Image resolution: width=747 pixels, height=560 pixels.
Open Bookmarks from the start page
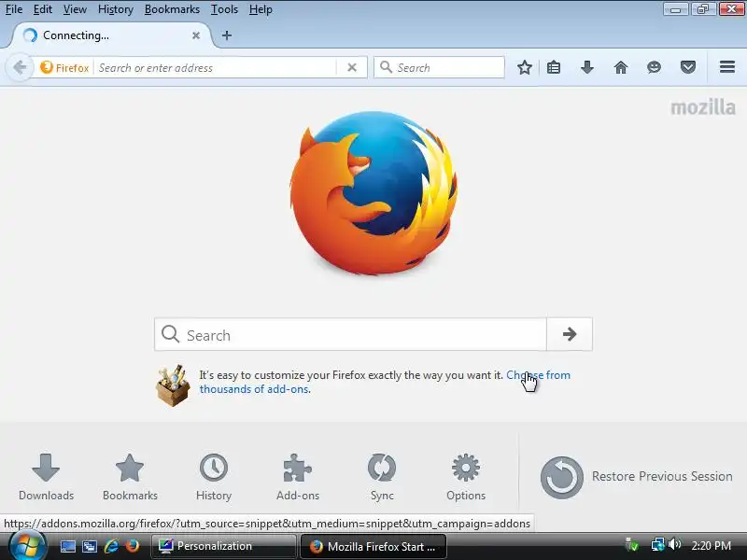(x=130, y=477)
